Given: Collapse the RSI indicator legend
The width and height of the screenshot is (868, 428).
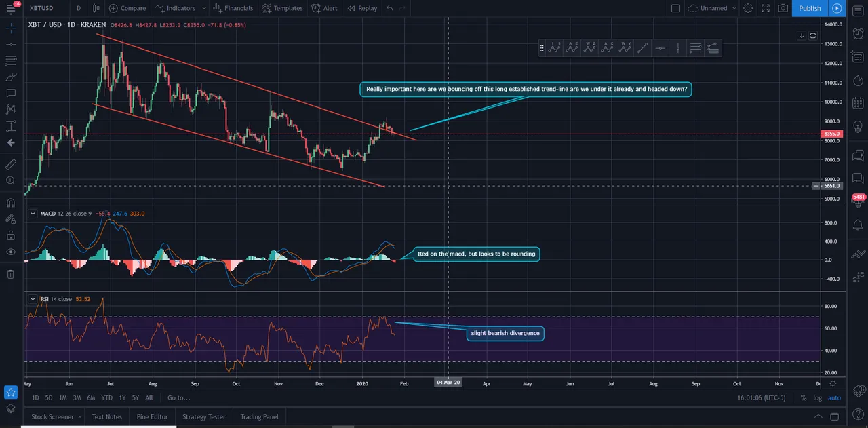Looking at the screenshot, I should [x=32, y=298].
